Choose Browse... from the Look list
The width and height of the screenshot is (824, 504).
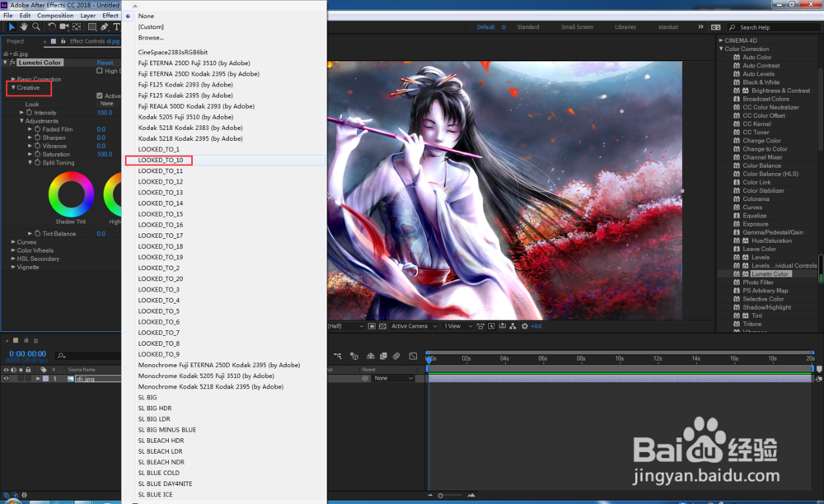pos(151,38)
